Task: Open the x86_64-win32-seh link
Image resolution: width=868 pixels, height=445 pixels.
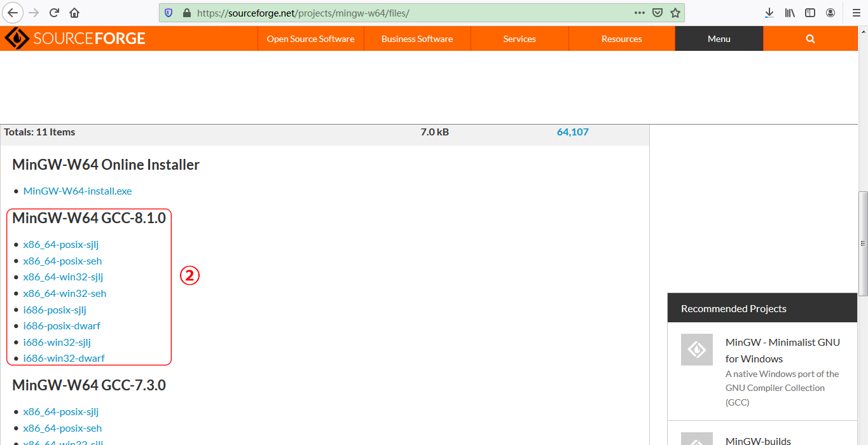Action: click(65, 293)
